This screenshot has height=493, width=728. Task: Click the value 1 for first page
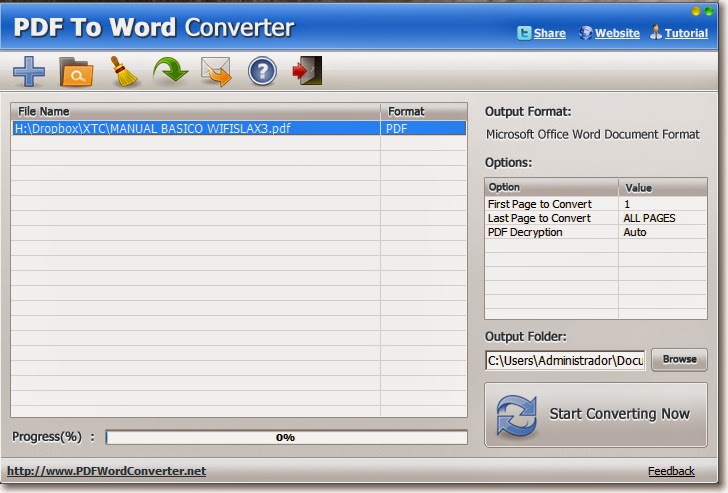click(627, 204)
